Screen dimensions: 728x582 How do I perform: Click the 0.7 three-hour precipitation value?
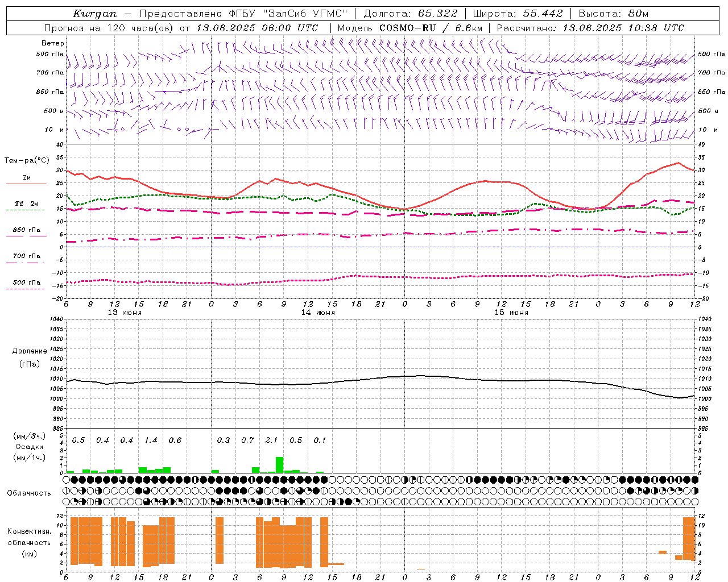coord(247,440)
